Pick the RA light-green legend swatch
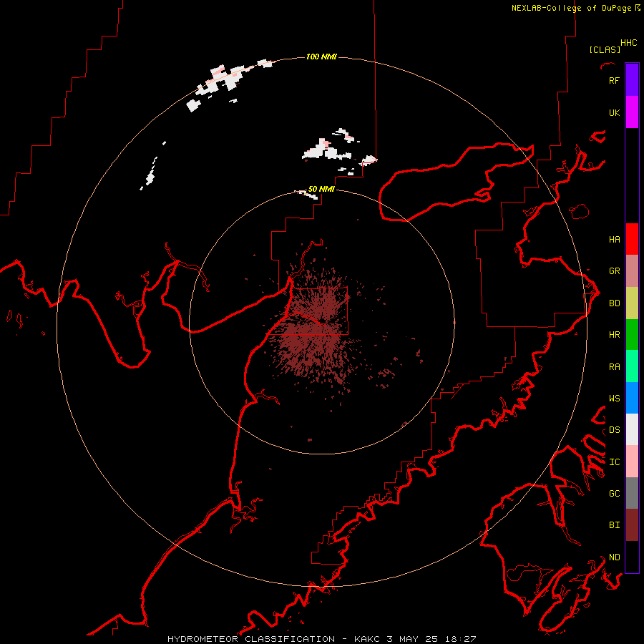Screen dimensions: 644x644 (x=632, y=366)
